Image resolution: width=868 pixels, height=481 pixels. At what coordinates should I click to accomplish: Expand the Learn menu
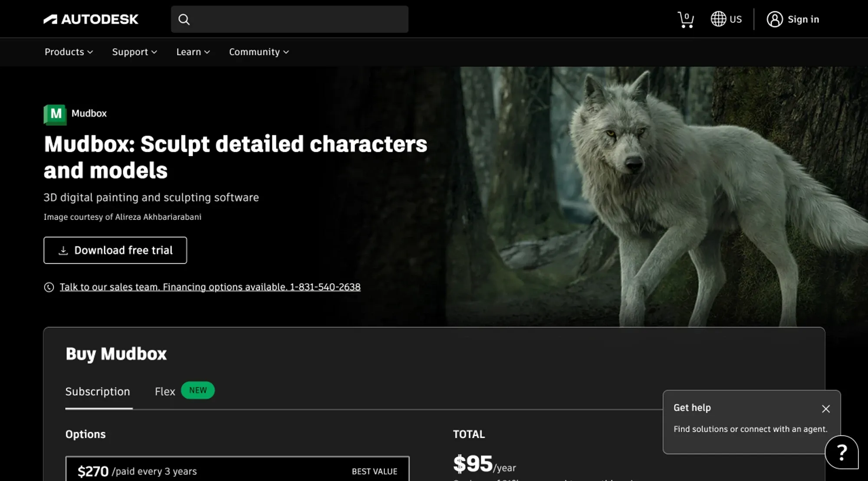(193, 52)
